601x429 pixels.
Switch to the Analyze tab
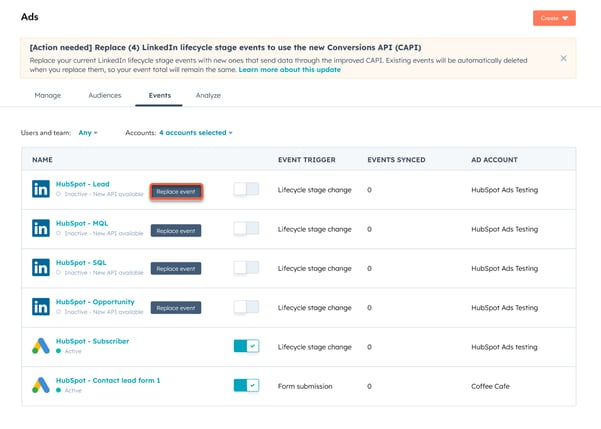click(208, 95)
